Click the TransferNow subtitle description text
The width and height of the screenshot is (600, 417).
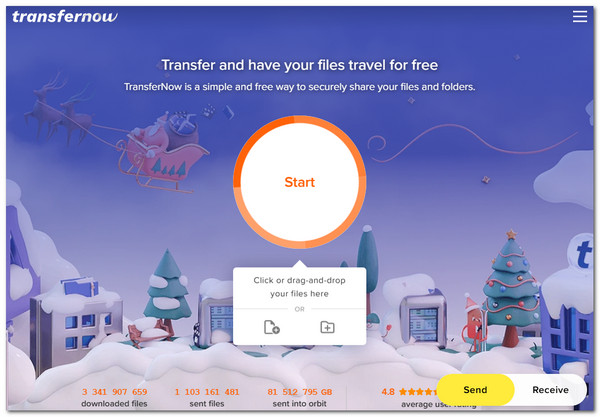tap(300, 87)
